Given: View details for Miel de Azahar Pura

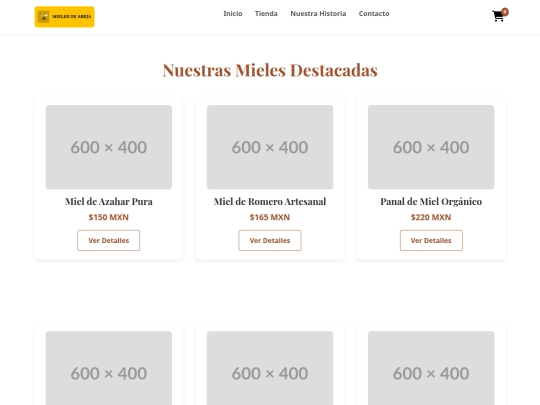Looking at the screenshot, I should [x=108, y=240].
